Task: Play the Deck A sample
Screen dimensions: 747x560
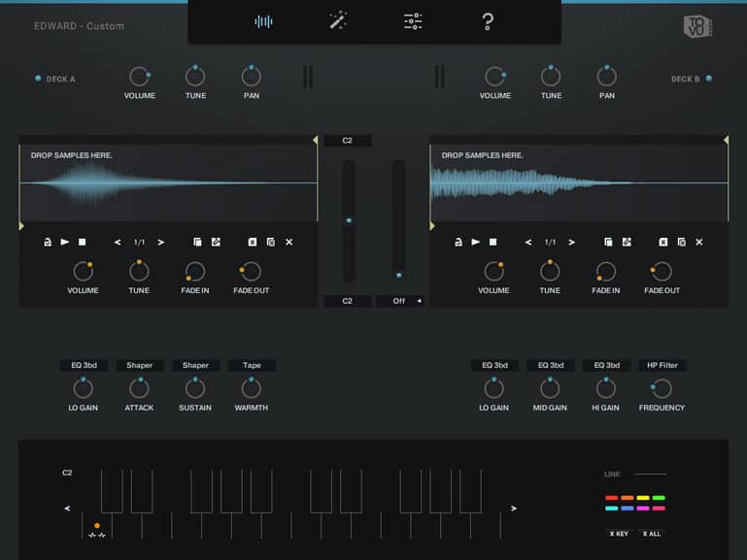Action: pos(65,243)
